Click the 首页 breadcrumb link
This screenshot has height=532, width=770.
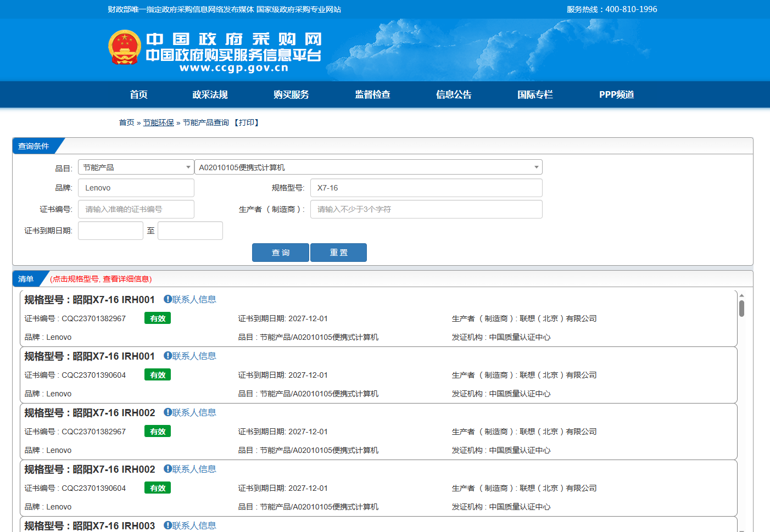[126, 122]
